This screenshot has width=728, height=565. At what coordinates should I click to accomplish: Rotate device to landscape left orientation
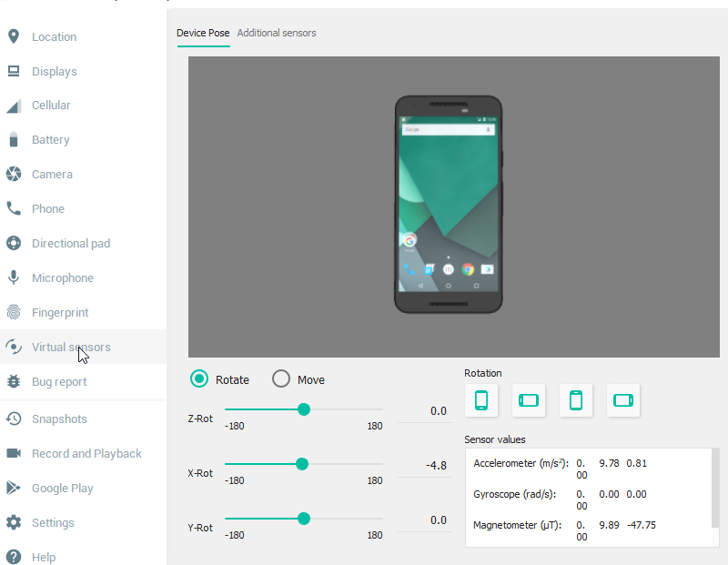[529, 400]
